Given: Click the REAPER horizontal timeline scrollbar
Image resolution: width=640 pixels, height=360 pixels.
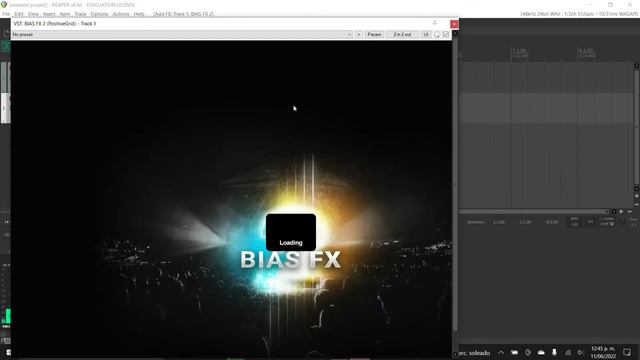Looking at the screenshot, I should pos(534,211).
